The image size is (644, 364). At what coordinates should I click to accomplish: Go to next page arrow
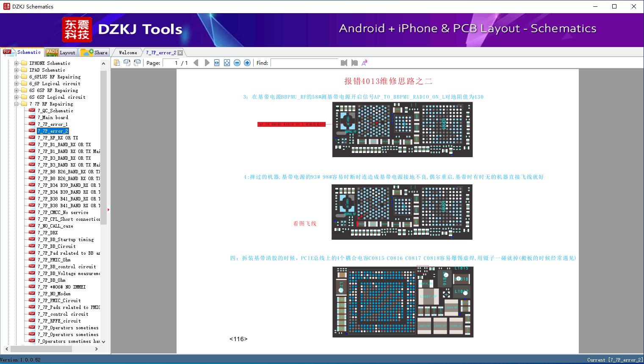click(207, 63)
